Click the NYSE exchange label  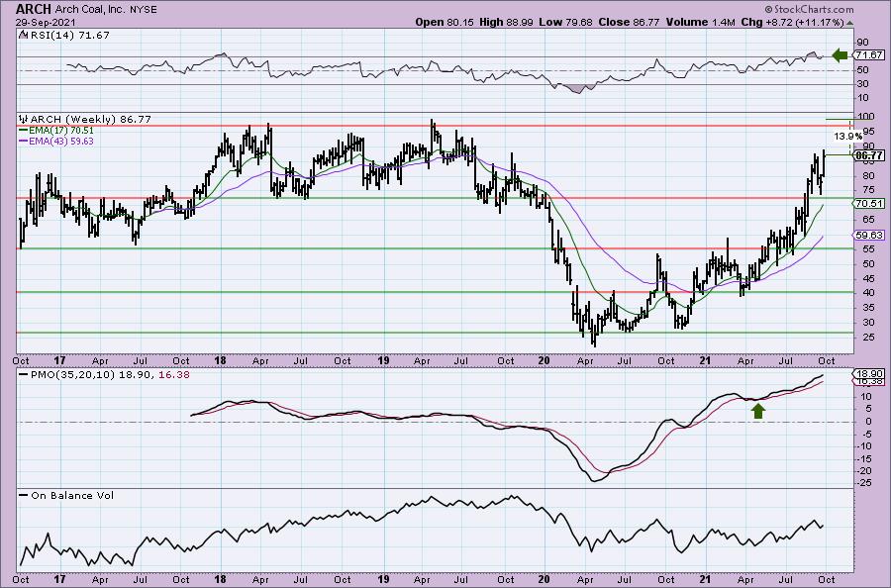142,10
